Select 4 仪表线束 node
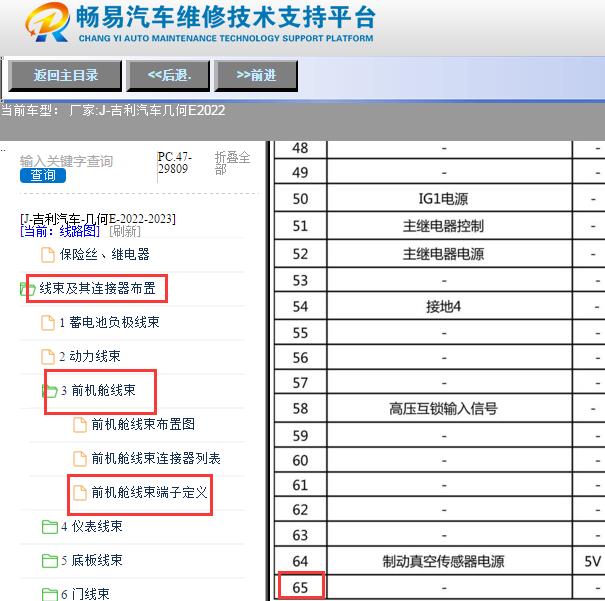The image size is (605, 601). coord(92,526)
